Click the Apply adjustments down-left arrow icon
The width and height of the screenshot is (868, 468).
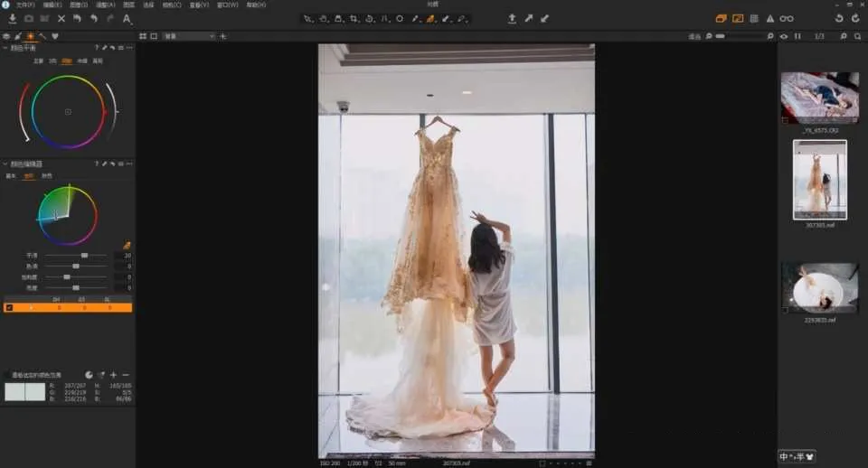(544, 19)
